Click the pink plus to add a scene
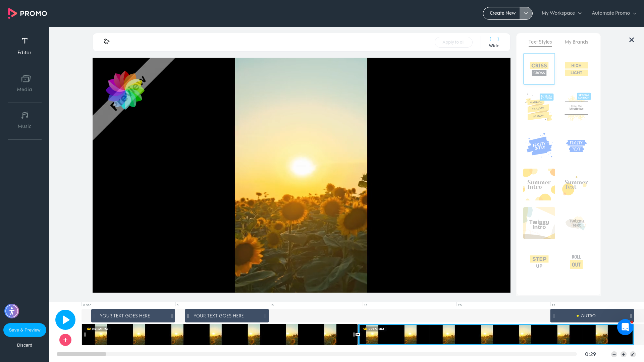 65,340
